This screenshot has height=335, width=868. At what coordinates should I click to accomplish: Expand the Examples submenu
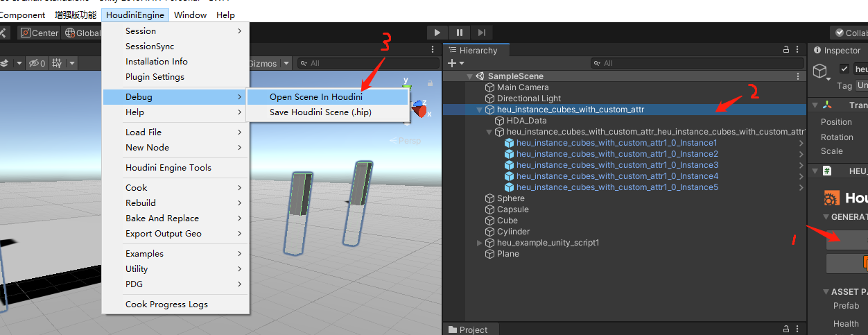(175, 254)
